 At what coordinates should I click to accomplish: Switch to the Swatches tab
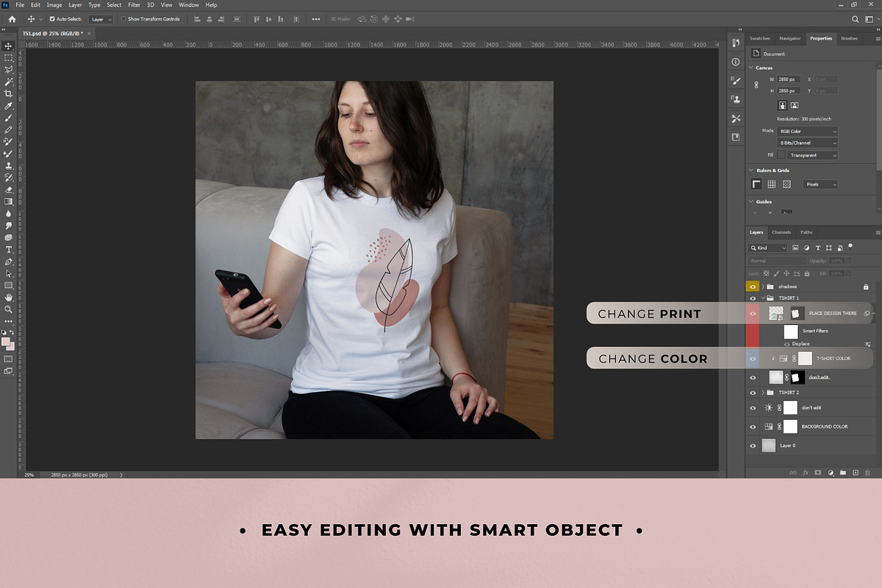pos(760,38)
